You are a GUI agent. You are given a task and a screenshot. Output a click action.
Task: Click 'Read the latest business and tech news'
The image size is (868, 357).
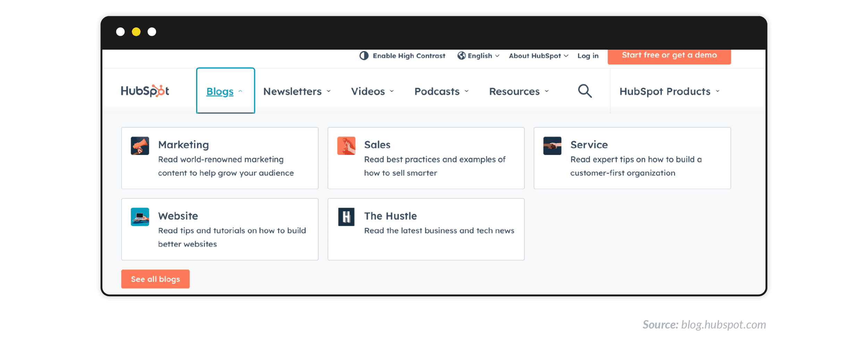[x=439, y=231]
